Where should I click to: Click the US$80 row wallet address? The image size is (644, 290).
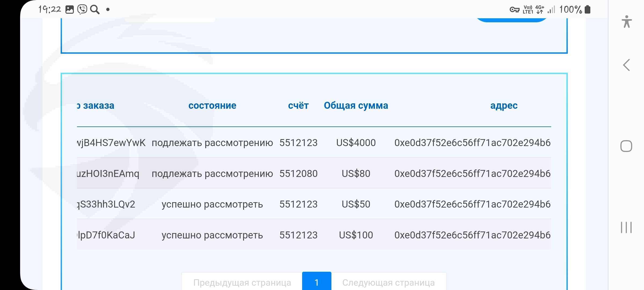coord(472,173)
